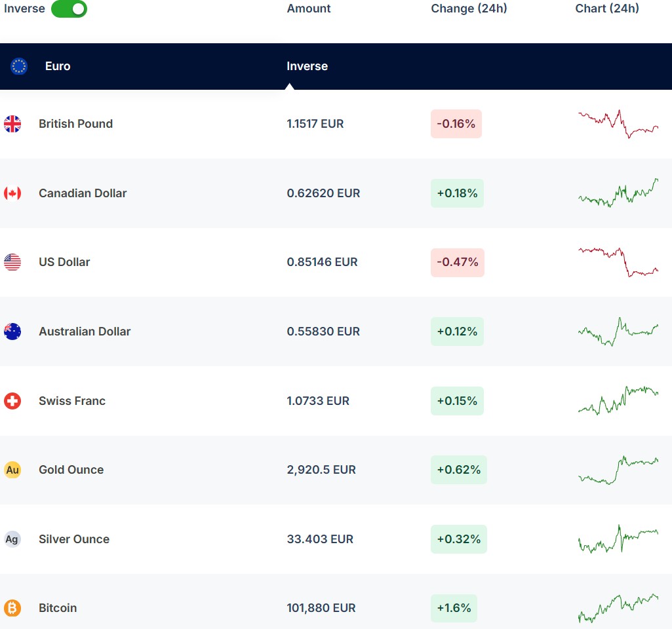Click the British Pound flag icon
Viewport: 672px width, 629px height.
(x=12, y=124)
